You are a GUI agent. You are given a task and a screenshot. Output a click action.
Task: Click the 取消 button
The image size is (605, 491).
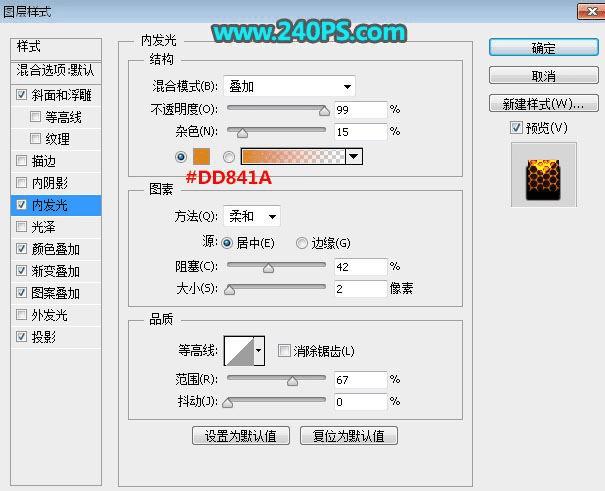coord(544,76)
